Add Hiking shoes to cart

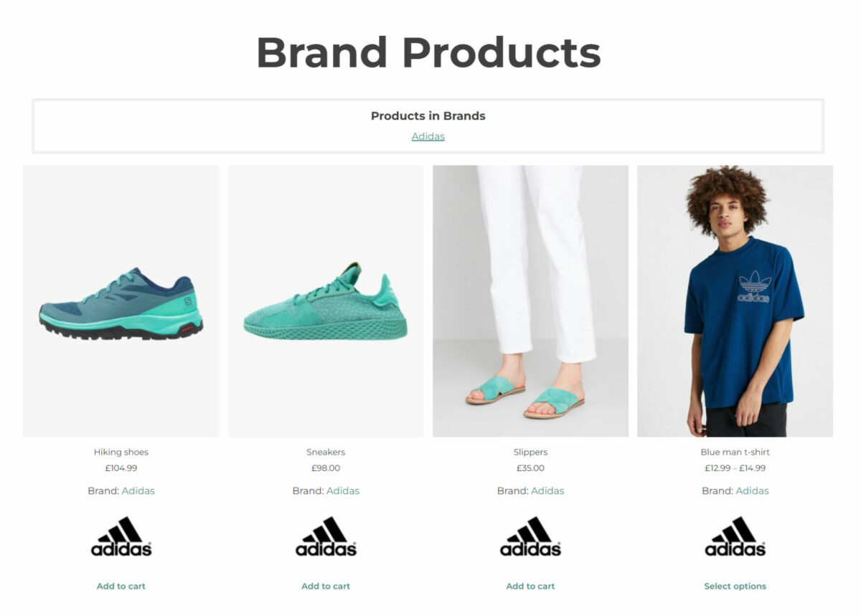click(121, 586)
